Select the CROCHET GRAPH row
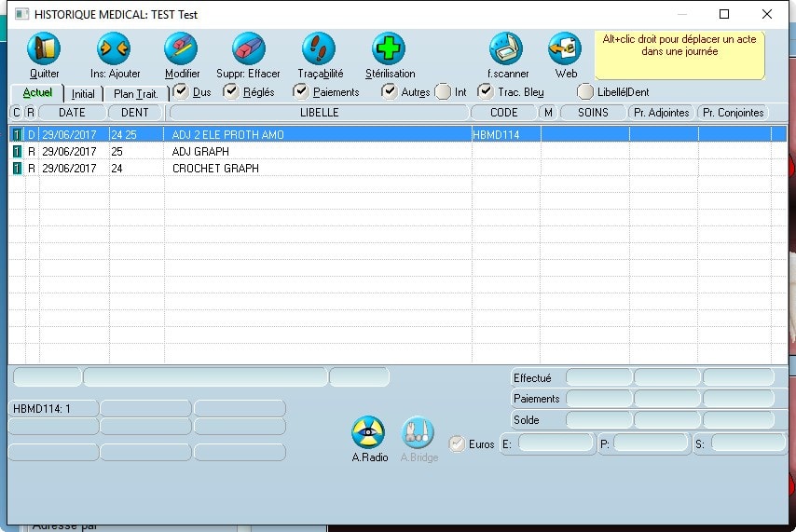The height and width of the screenshot is (532, 796). pyautogui.click(x=215, y=169)
